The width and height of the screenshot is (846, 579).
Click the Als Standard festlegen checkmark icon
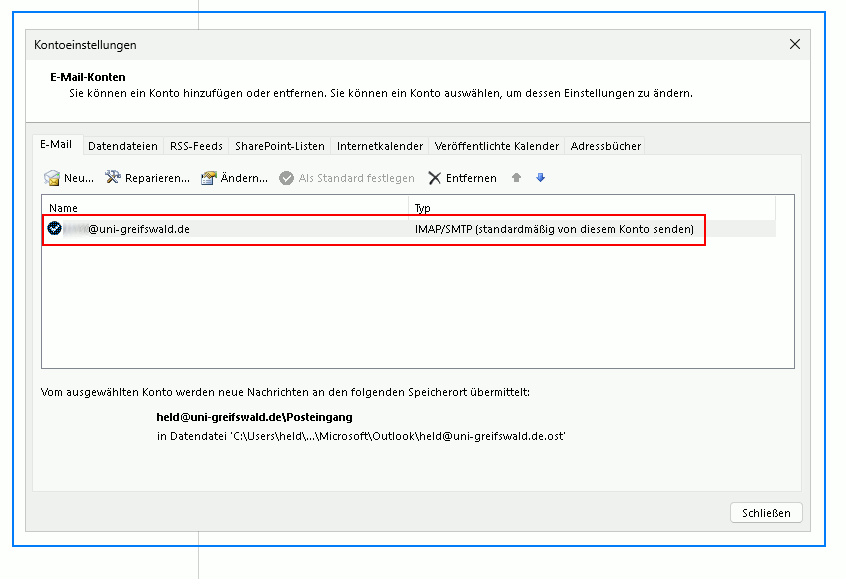click(287, 178)
